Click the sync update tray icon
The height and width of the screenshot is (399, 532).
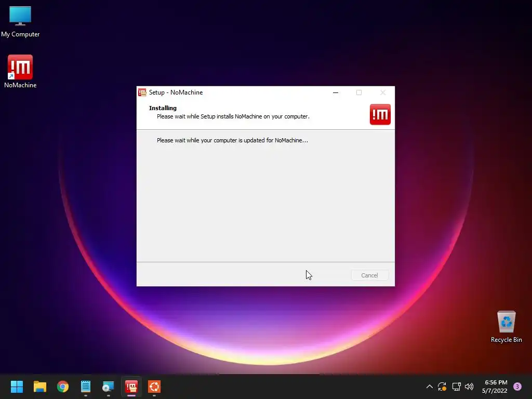tap(442, 387)
